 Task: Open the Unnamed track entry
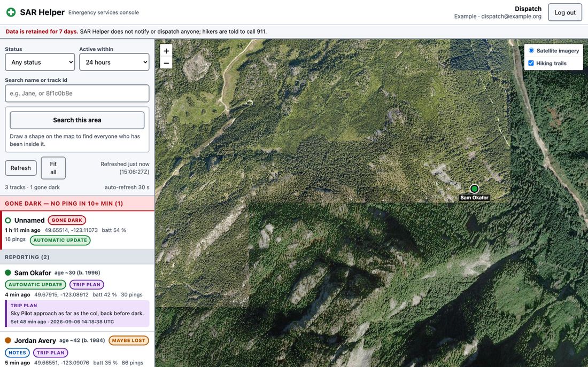(x=78, y=230)
